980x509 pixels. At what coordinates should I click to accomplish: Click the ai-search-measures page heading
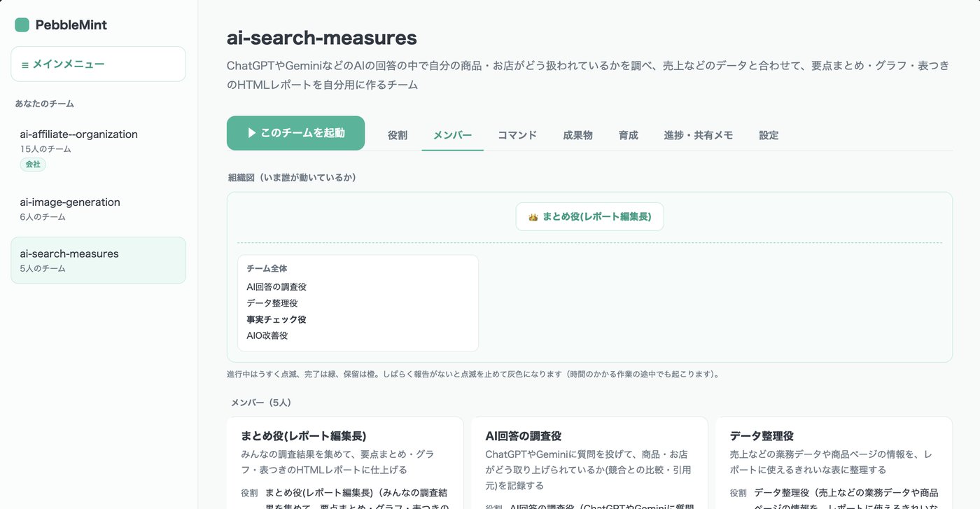click(322, 38)
